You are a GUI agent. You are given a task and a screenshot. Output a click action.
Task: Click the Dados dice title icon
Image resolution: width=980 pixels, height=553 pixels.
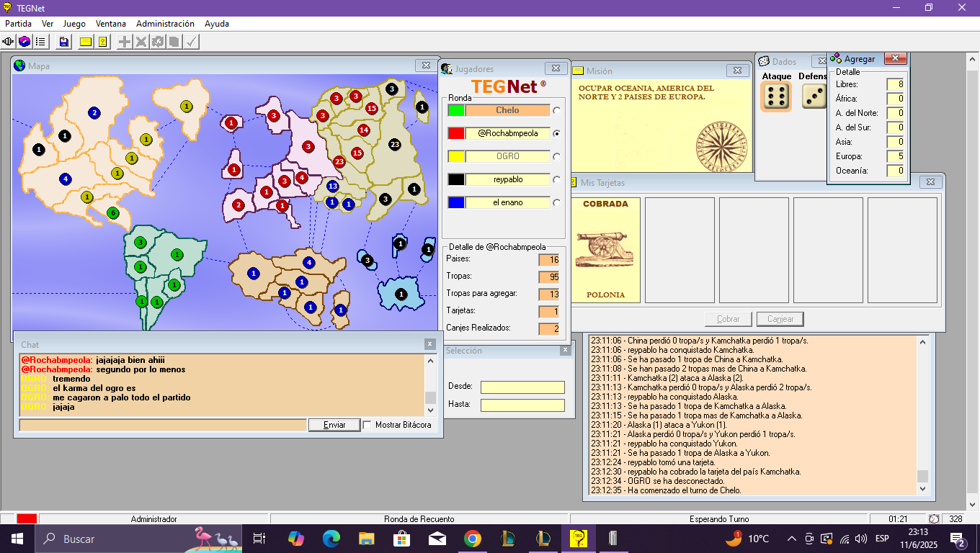coord(764,62)
